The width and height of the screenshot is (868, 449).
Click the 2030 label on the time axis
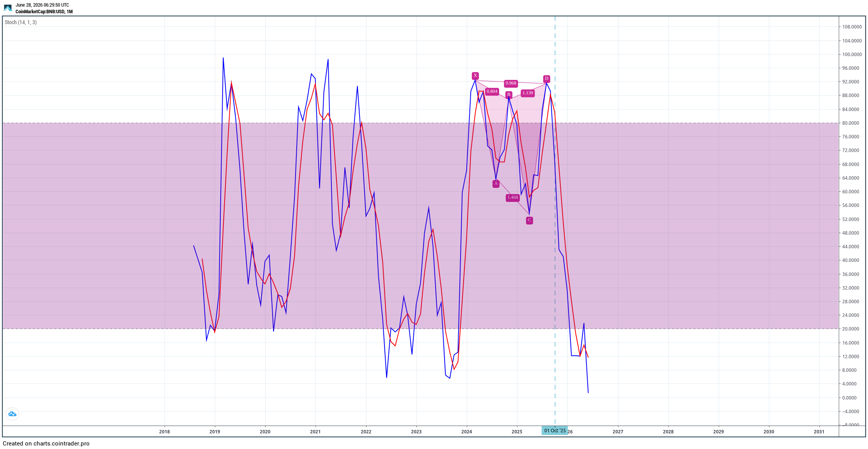pos(769,432)
